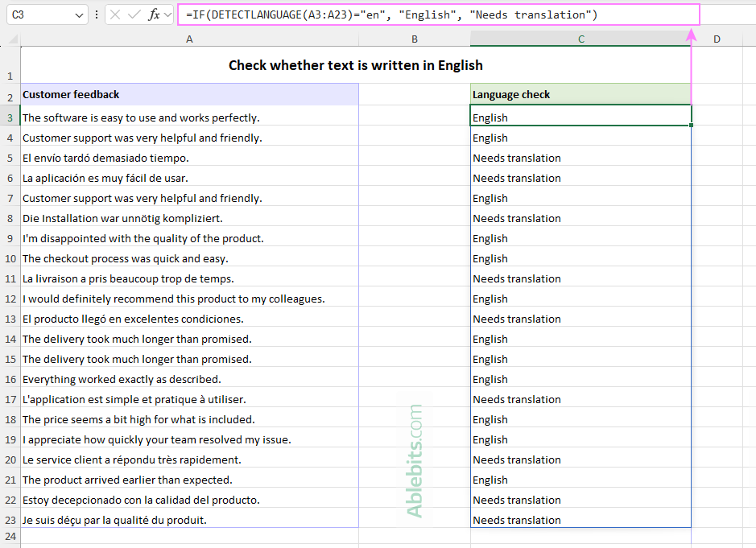Click the fill handle of cell C3
Image resolution: width=756 pixels, height=548 pixels.
pos(692,126)
